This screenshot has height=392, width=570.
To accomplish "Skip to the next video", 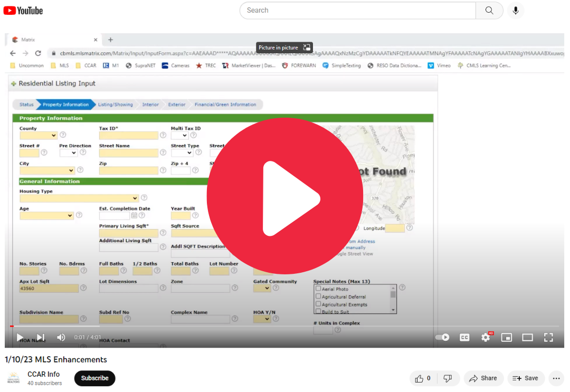I will [x=41, y=338].
